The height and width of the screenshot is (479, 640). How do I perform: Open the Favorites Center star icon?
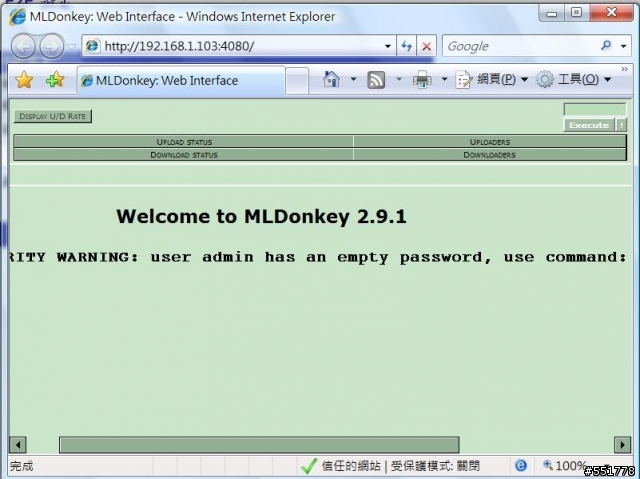tap(24, 80)
